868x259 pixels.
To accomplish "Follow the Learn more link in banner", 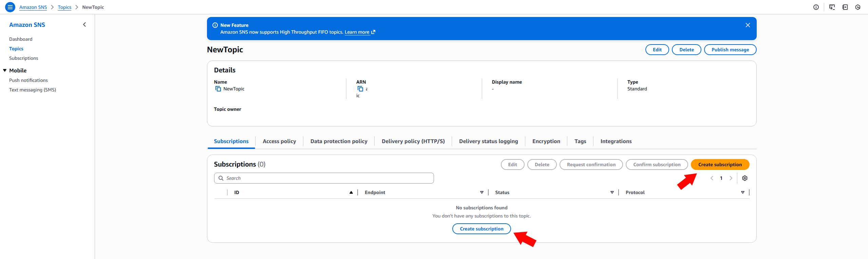I will tap(357, 32).
